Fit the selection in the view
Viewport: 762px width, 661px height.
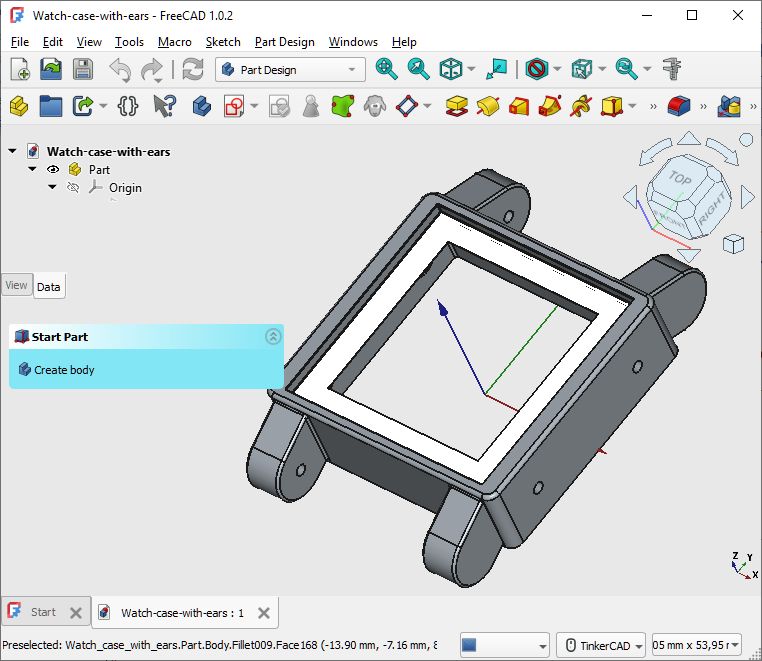coord(418,69)
